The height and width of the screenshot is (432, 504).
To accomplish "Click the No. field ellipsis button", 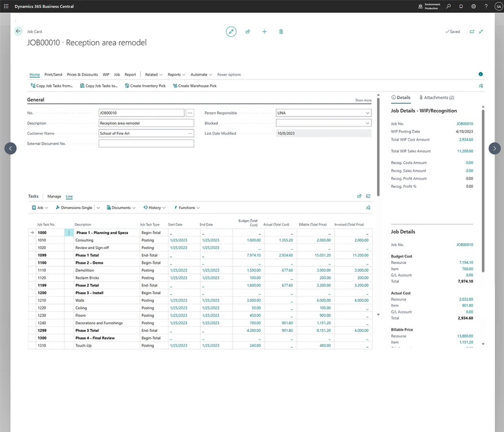I will pos(190,113).
